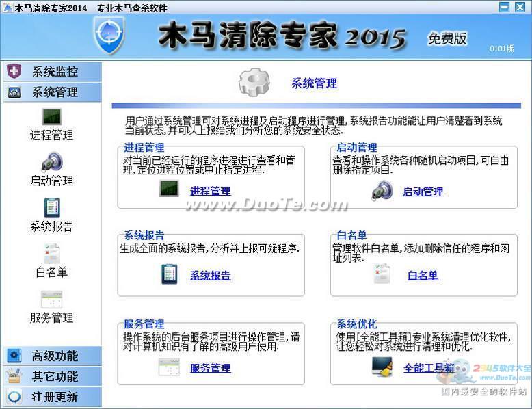Viewport: 532px width, 409px height.
Task: Open the 系统监控 sidebar section
Action: [52, 72]
